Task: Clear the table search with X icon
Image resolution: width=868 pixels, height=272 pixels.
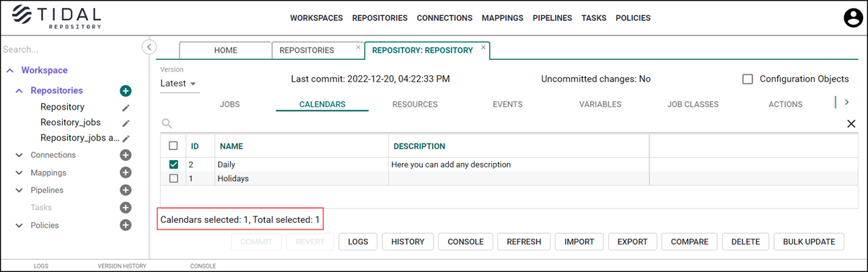Action: tap(851, 124)
